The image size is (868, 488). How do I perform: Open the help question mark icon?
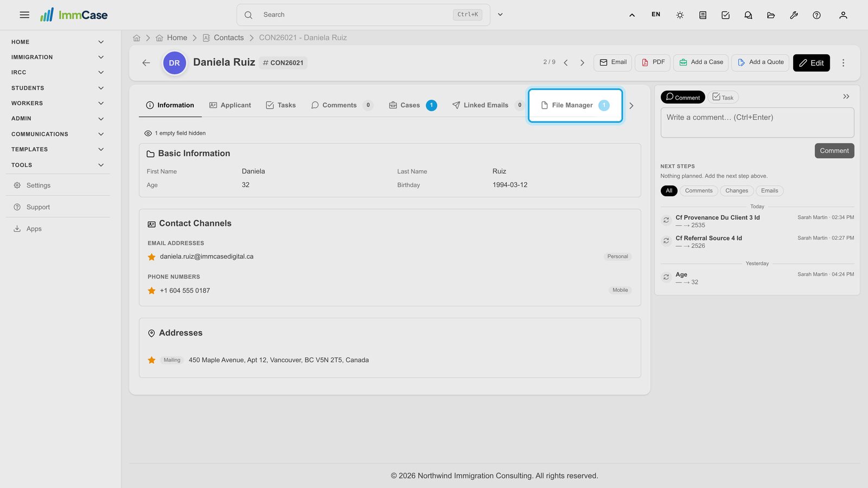pyautogui.click(x=816, y=15)
